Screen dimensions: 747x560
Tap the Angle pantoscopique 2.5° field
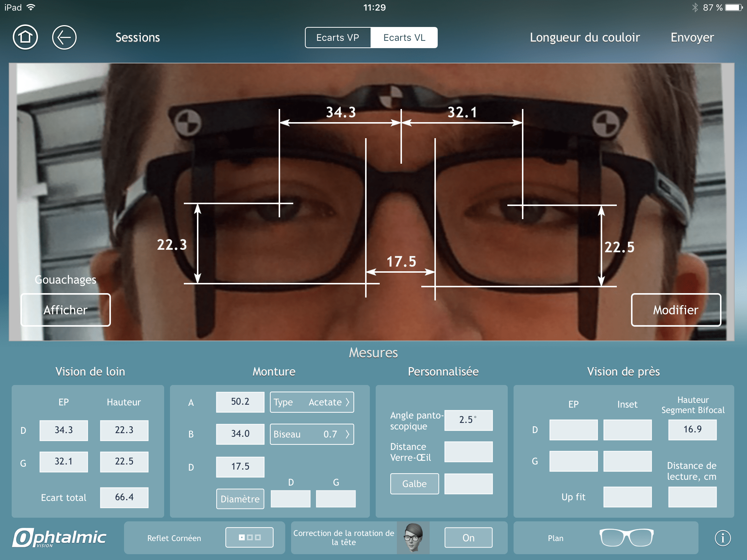click(x=468, y=420)
